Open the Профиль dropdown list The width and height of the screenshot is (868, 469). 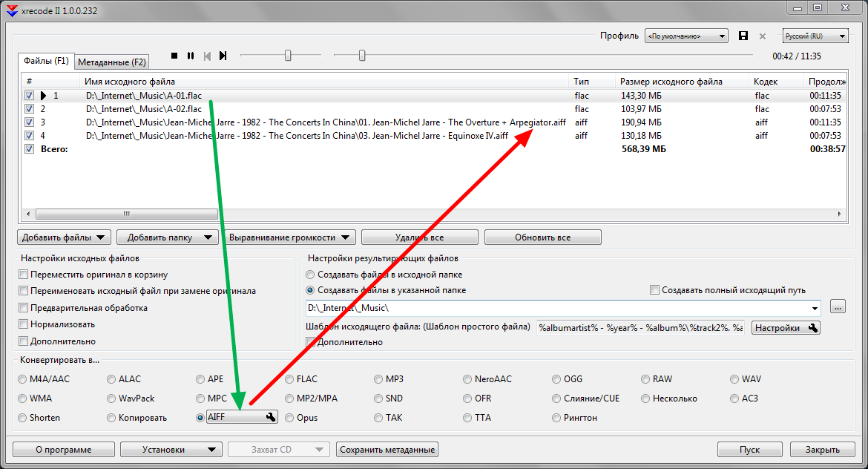coord(686,36)
